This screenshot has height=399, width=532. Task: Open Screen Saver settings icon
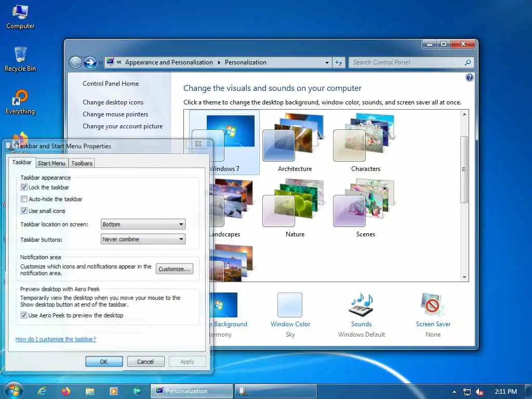(x=433, y=304)
